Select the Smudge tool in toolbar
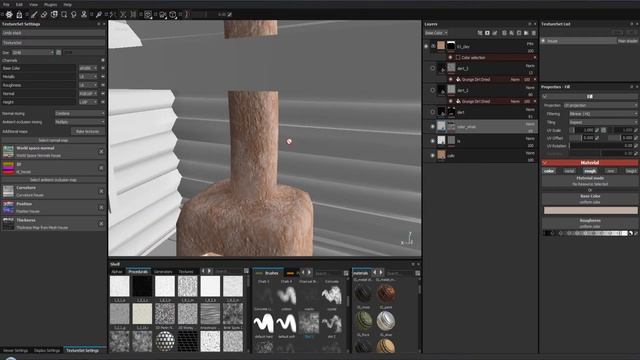Image resolution: width=640 pixels, height=360 pixels. coord(74,15)
